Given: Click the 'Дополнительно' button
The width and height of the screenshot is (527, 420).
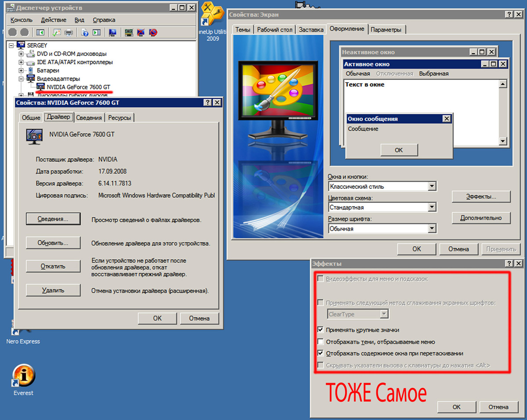Looking at the screenshot, I should 481,218.
